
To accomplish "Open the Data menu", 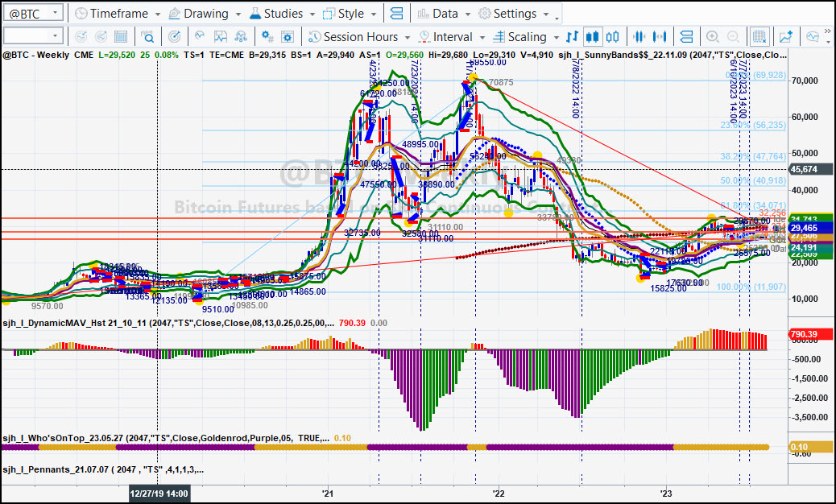I will [x=437, y=14].
